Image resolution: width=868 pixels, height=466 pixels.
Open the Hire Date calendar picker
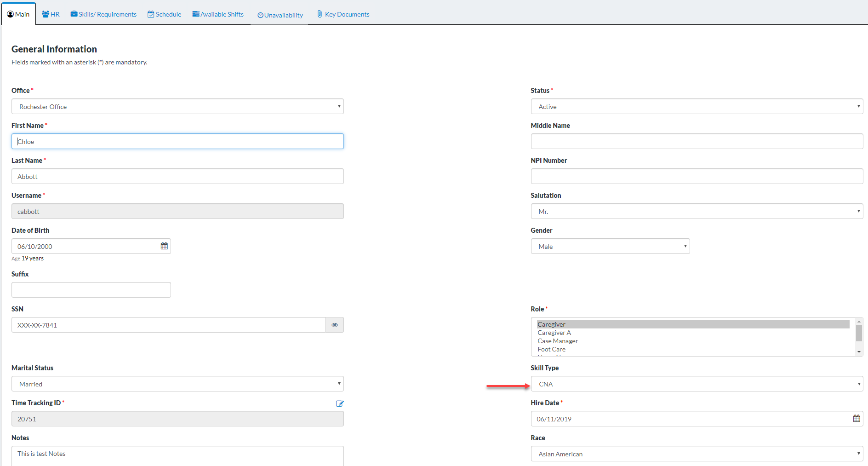(x=856, y=419)
